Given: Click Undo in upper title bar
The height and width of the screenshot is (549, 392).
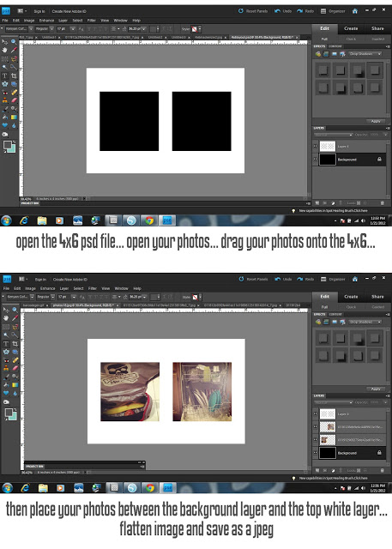Looking at the screenshot, I should tap(283, 11).
